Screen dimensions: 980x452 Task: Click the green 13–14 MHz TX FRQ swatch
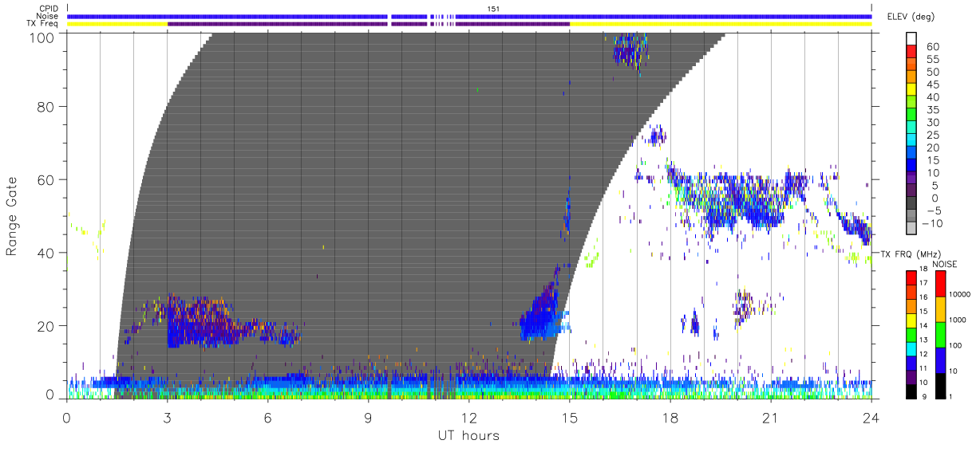[912, 334]
